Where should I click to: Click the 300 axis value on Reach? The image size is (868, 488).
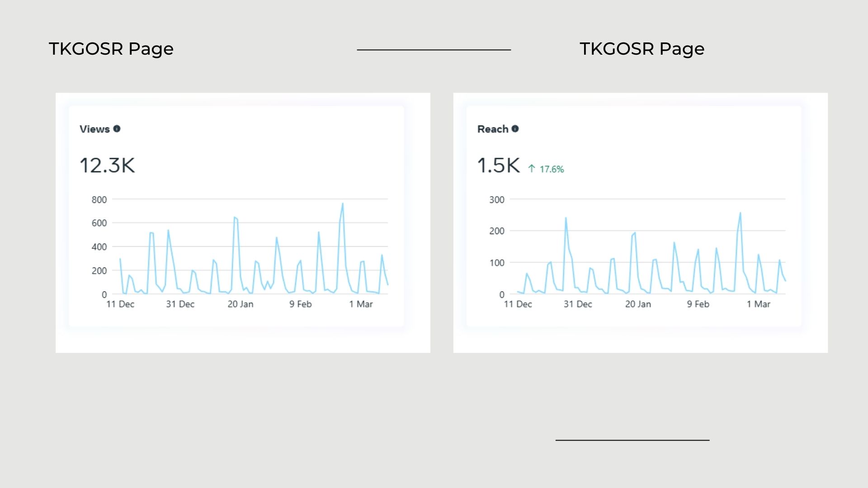(496, 200)
